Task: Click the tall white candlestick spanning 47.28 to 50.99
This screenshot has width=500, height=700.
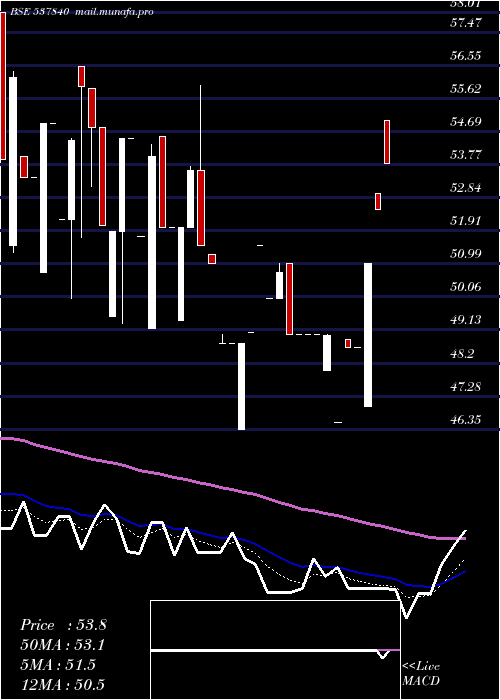Action: click(x=368, y=335)
